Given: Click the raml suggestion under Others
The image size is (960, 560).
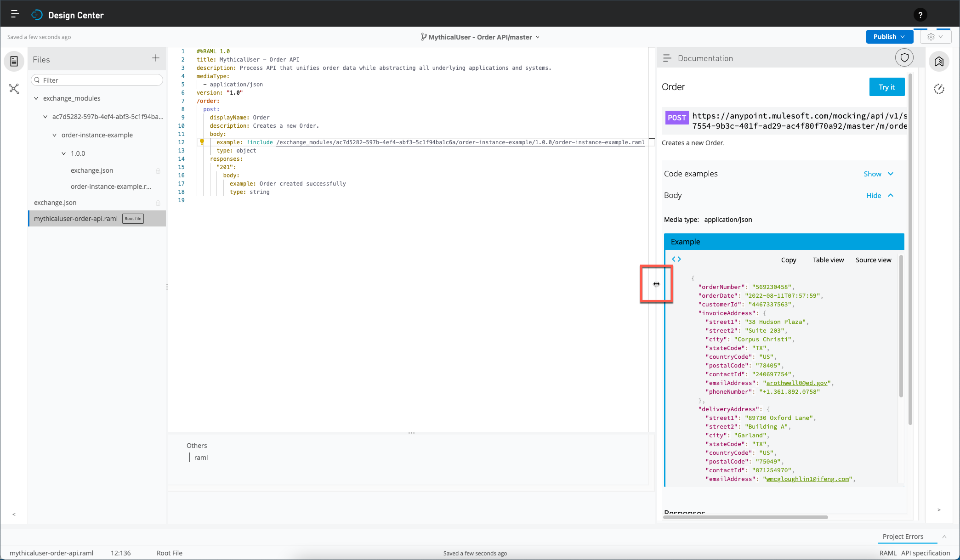Looking at the screenshot, I should pyautogui.click(x=201, y=458).
